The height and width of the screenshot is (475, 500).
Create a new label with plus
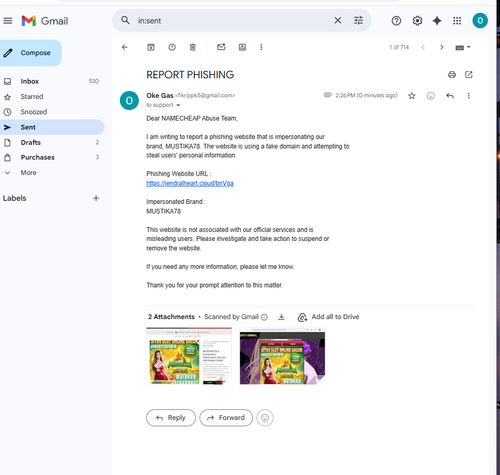[96, 198]
